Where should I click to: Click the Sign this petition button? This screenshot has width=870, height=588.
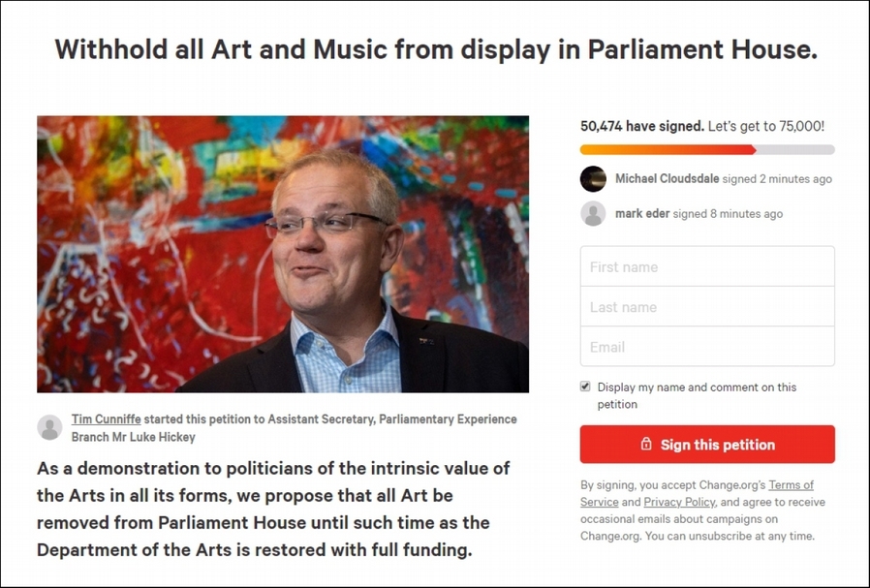tap(707, 445)
